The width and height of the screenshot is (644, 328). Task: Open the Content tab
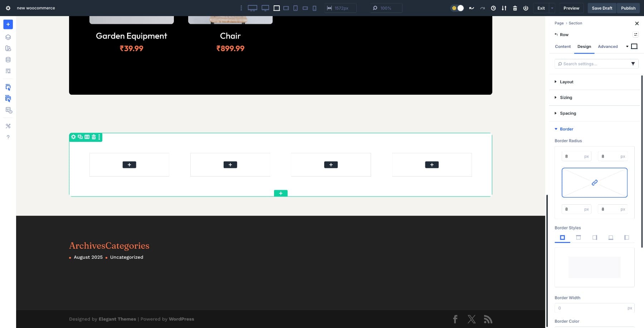562,46
